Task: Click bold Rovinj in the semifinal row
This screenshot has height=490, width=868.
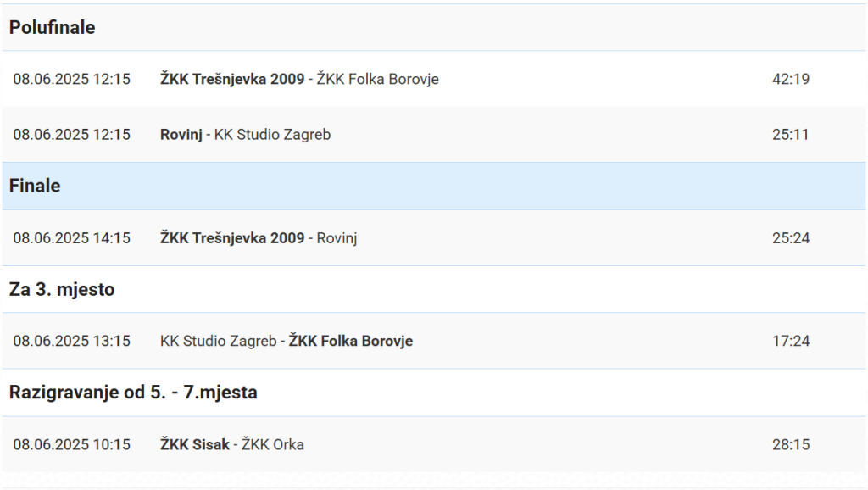Action: coord(181,134)
